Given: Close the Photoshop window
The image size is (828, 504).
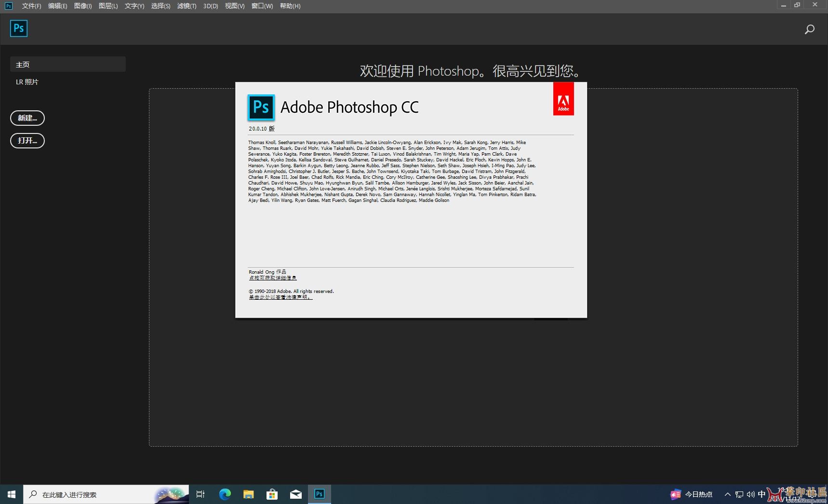Looking at the screenshot, I should pyautogui.click(x=815, y=5).
